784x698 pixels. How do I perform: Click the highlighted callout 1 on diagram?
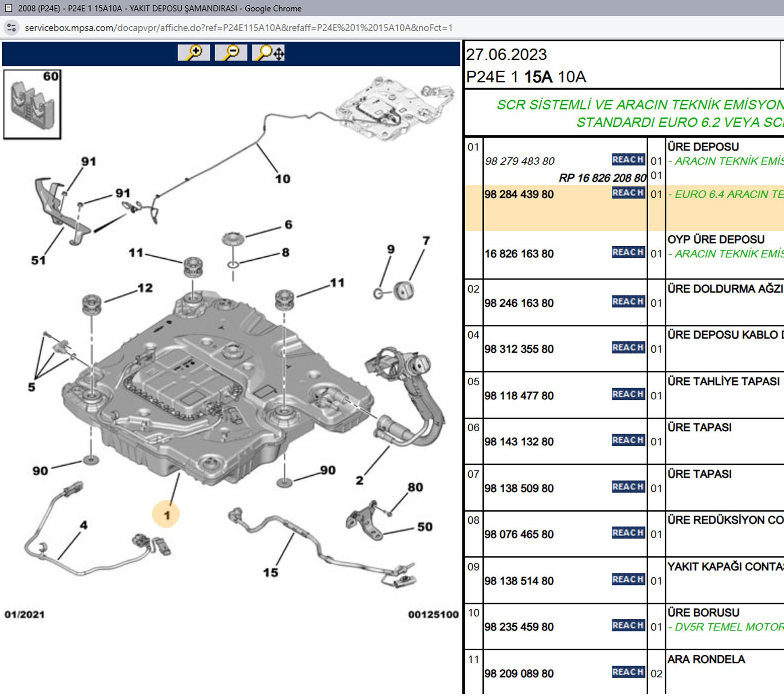(167, 515)
